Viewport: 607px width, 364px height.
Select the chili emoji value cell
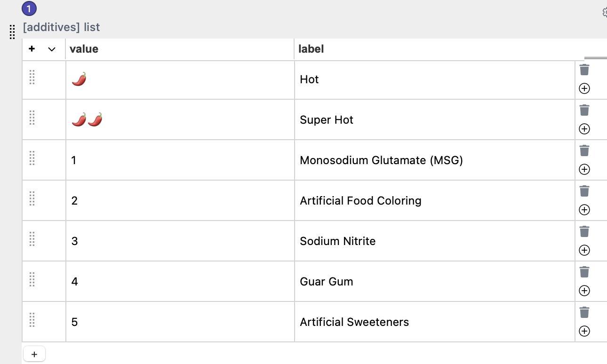179,79
